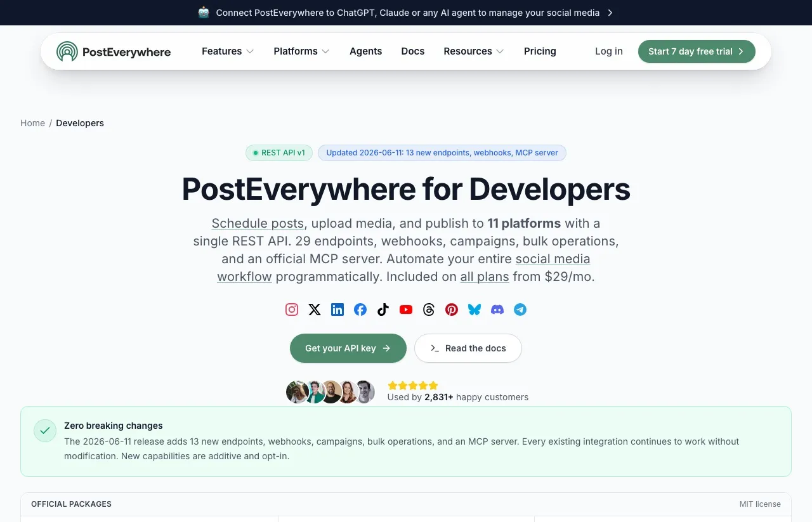Open the all plans link
Viewport: 812px width, 522px height.
pyautogui.click(x=485, y=277)
